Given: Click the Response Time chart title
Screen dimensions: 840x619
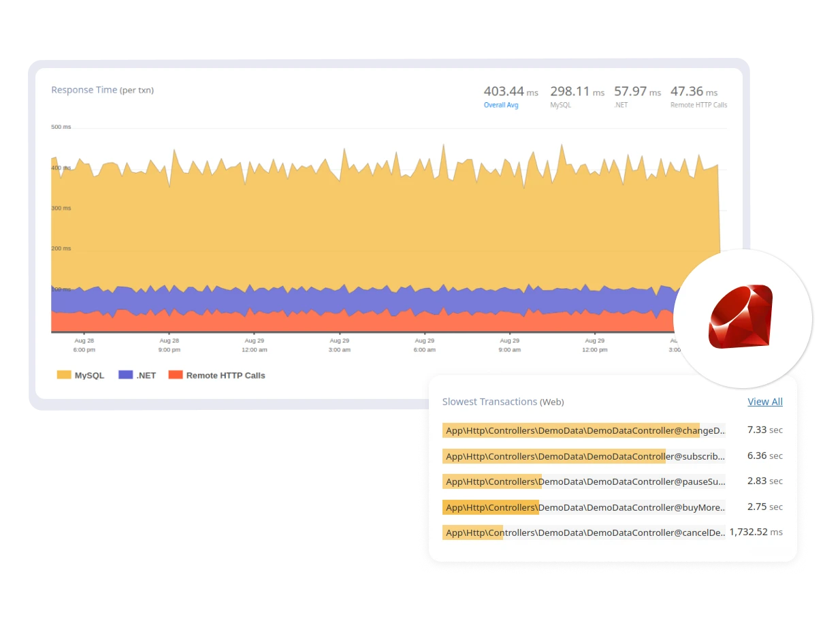Looking at the screenshot, I should 102,90.
